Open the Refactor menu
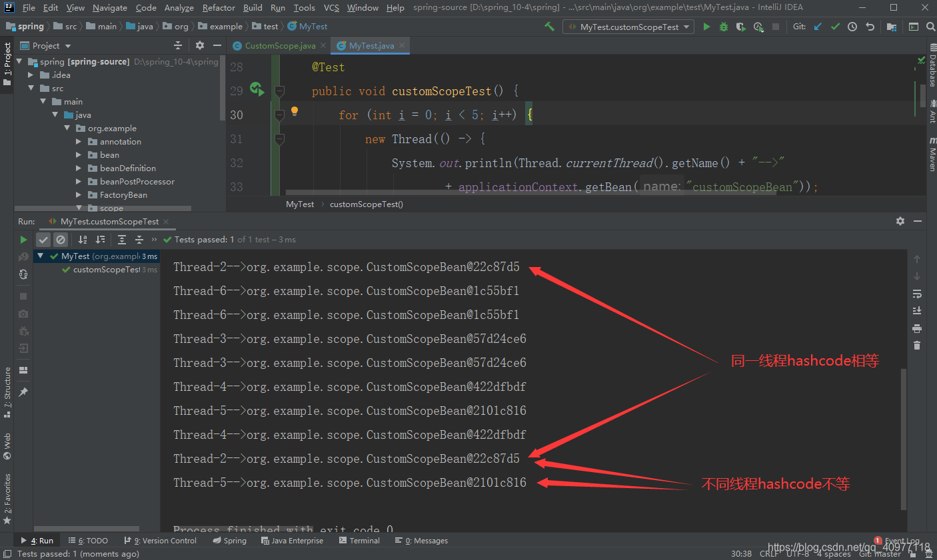The width and height of the screenshot is (937, 560). pos(219,7)
